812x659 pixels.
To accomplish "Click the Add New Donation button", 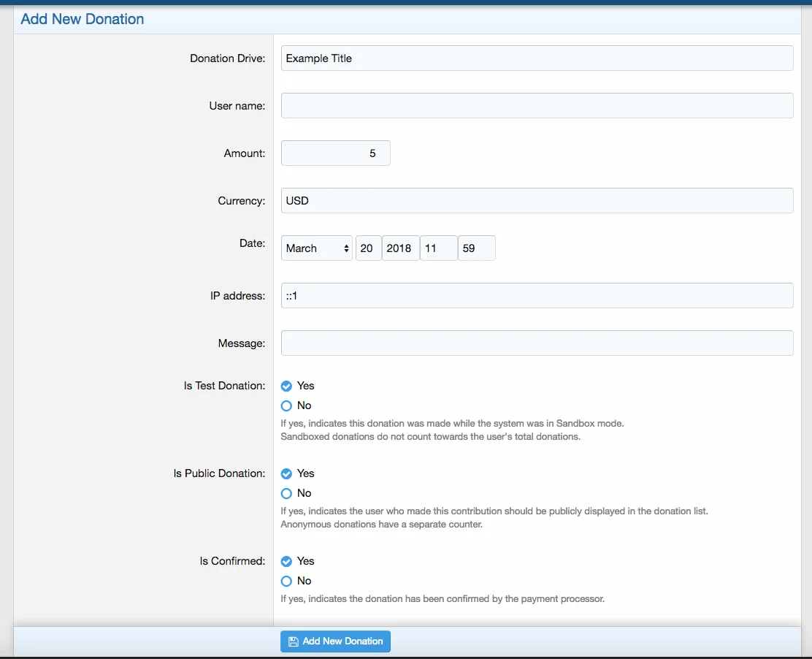I will 342,641.
